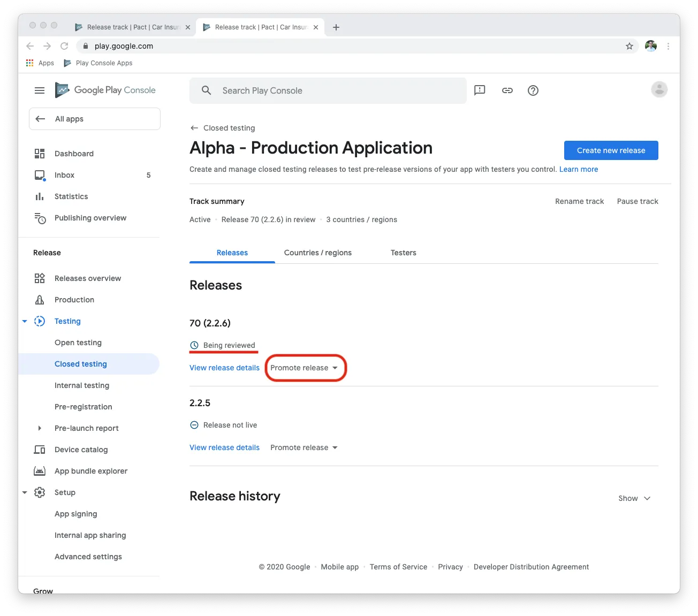Show the Release history section
This screenshot has height=616, width=698.
click(x=634, y=498)
